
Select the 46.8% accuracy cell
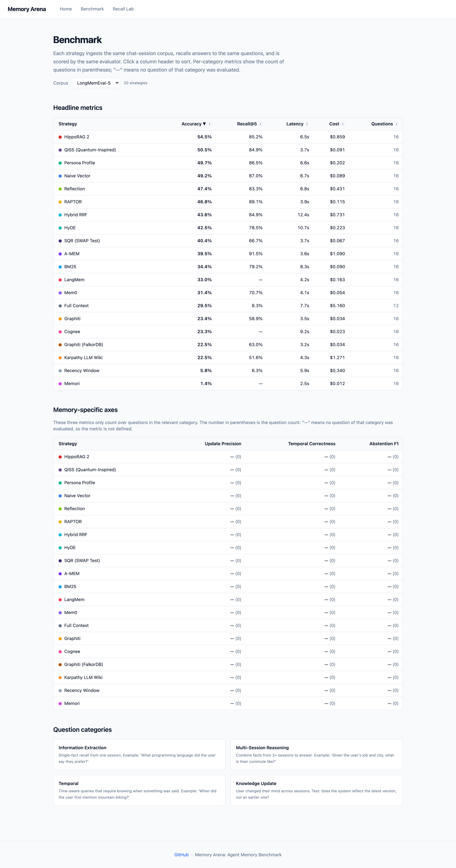(x=205, y=202)
